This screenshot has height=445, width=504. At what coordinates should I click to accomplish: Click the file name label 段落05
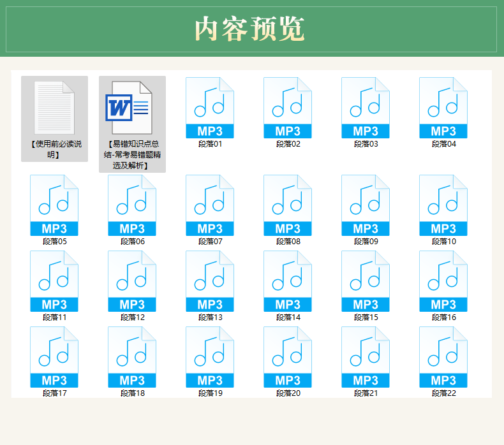point(55,241)
